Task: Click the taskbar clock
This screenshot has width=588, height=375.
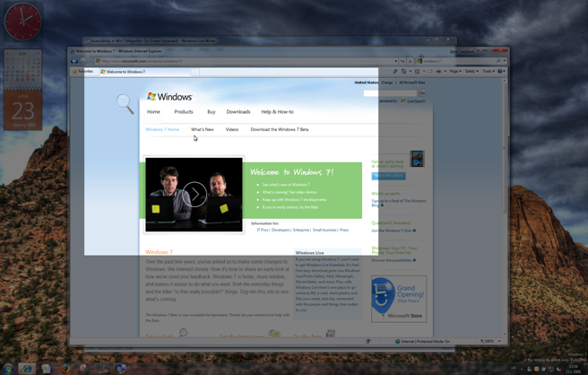Action: 573,369
